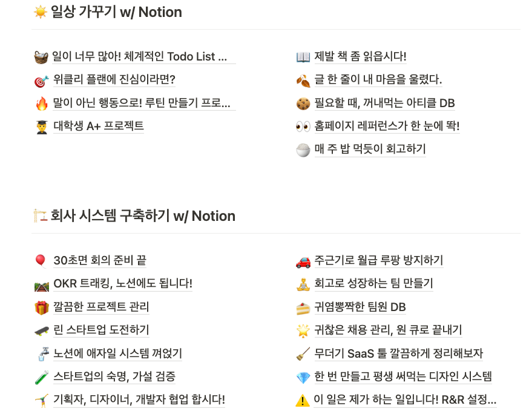This screenshot has width=529, height=420.
Task: Click the red balloon emoji icon
Action: click(41, 261)
